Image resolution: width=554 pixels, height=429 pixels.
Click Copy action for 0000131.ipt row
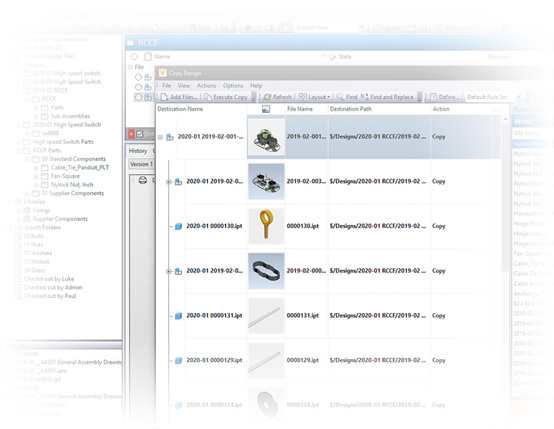tap(438, 316)
